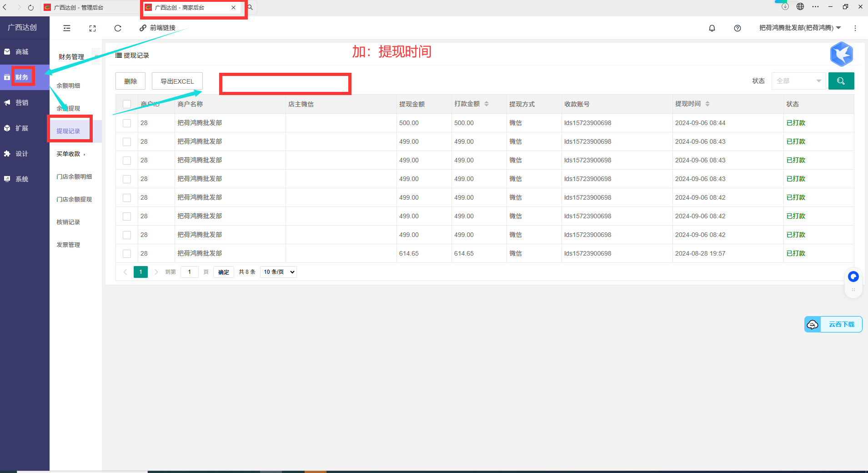Collapse sidebar using hamburger menu icon
This screenshot has width=868, height=473.
67,28
